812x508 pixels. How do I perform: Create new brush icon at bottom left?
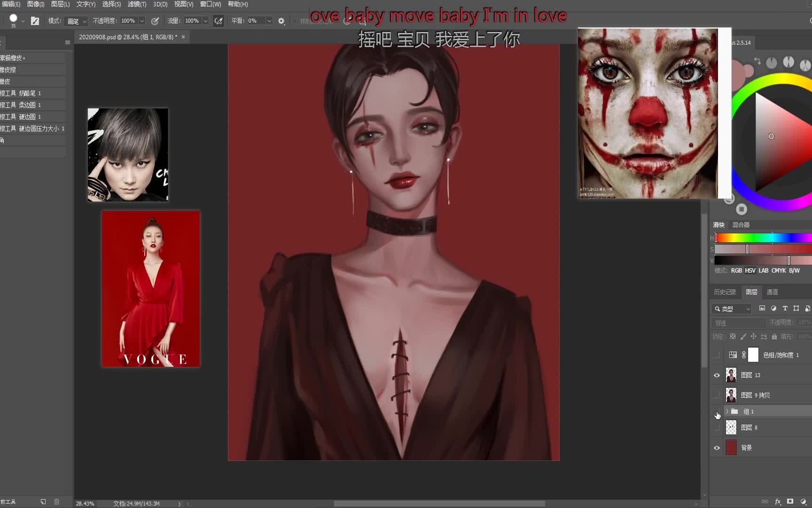click(x=43, y=502)
